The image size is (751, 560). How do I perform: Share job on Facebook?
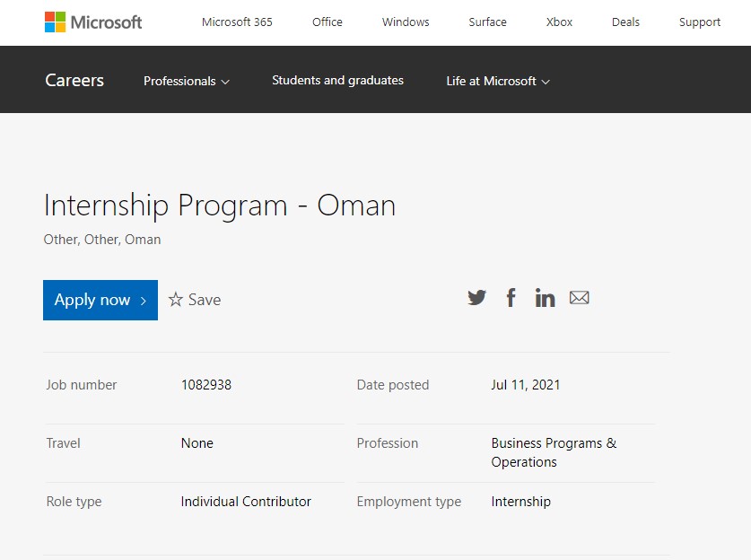(511, 298)
